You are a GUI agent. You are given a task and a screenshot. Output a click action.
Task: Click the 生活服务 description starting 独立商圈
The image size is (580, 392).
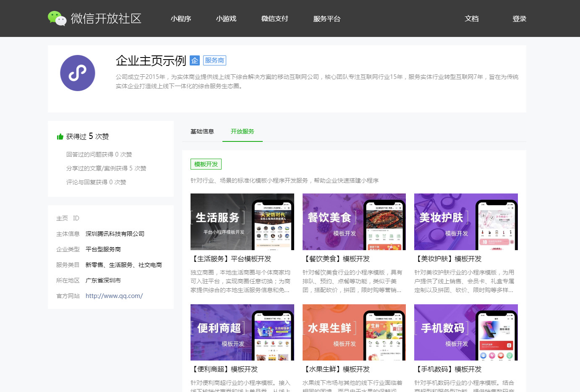pos(240,281)
